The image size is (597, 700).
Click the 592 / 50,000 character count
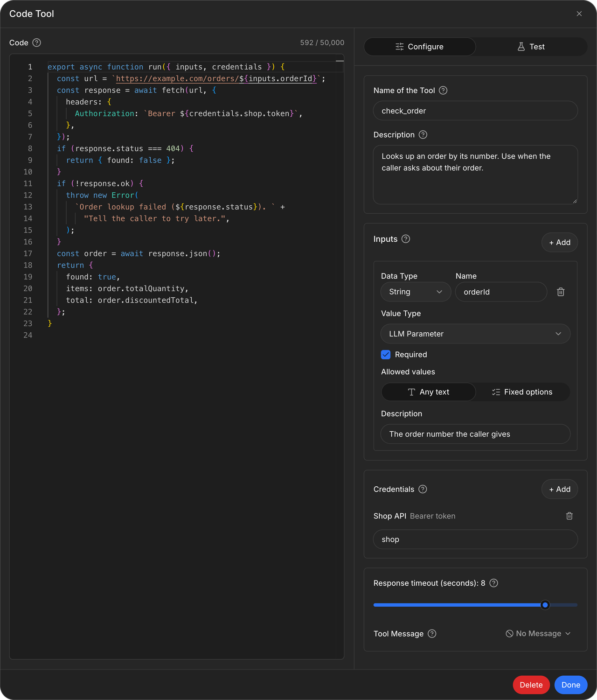click(322, 42)
